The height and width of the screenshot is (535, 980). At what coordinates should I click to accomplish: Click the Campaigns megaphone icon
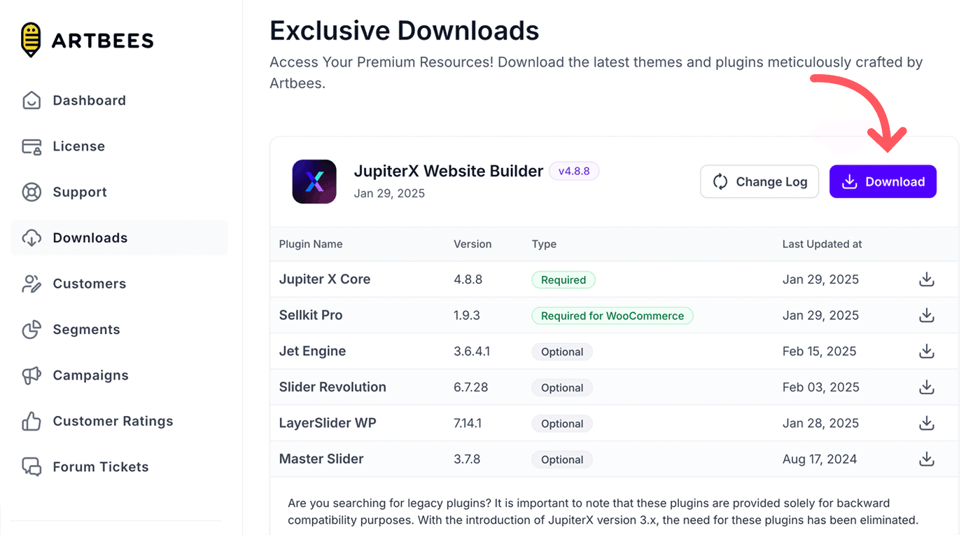(x=31, y=375)
